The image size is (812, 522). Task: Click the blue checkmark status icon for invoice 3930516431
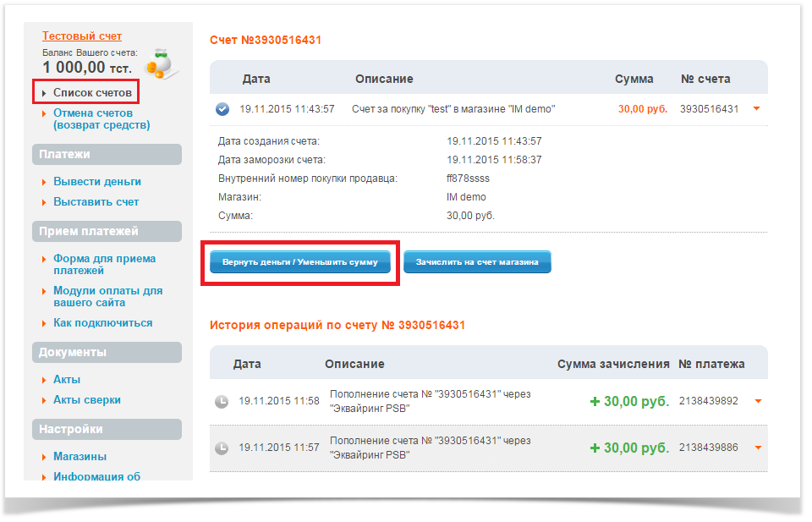(222, 109)
